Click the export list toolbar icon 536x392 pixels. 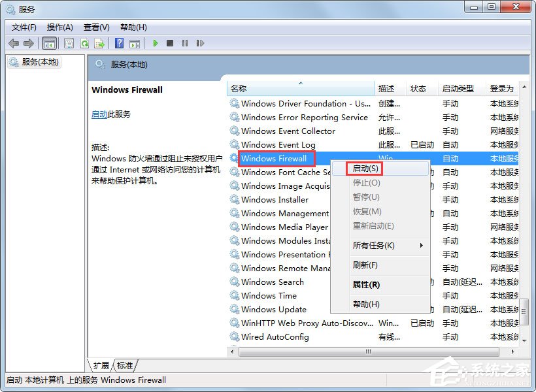click(99, 43)
